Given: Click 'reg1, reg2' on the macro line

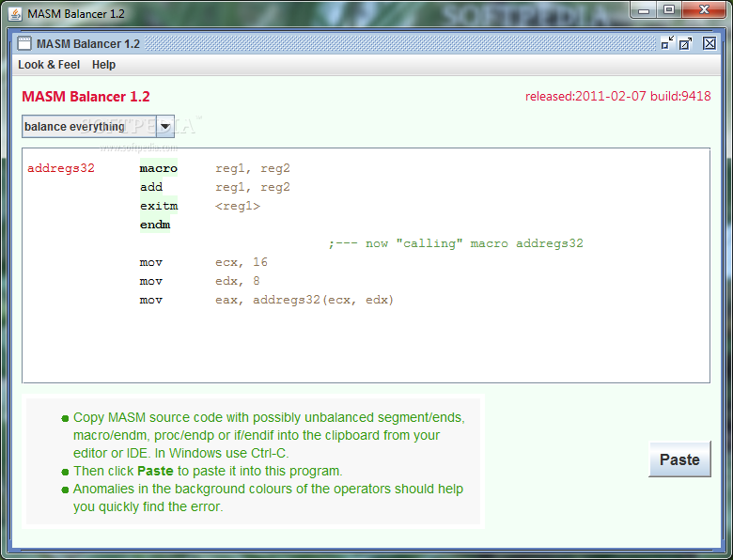Looking at the screenshot, I should coord(253,168).
